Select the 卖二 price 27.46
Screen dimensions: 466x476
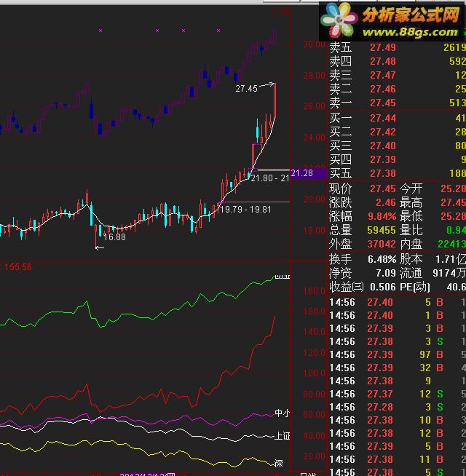tap(383, 89)
